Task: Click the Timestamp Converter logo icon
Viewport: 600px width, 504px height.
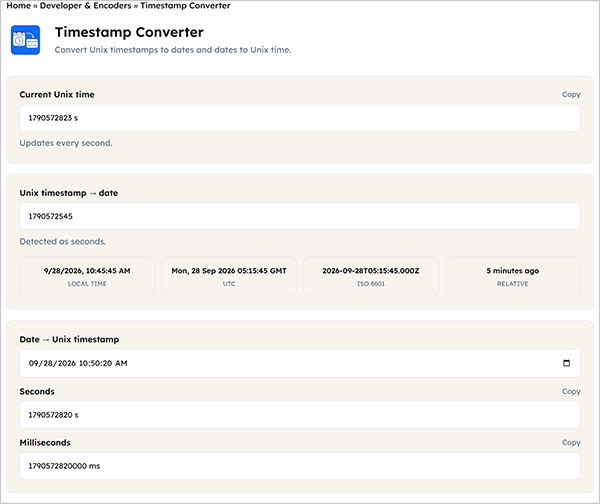Action: pyautogui.click(x=25, y=40)
